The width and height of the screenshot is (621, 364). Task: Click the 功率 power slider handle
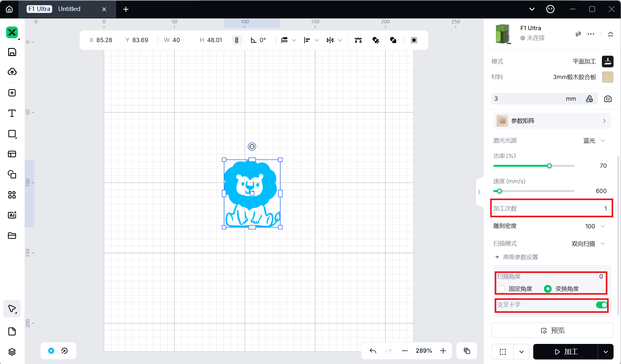tap(549, 166)
